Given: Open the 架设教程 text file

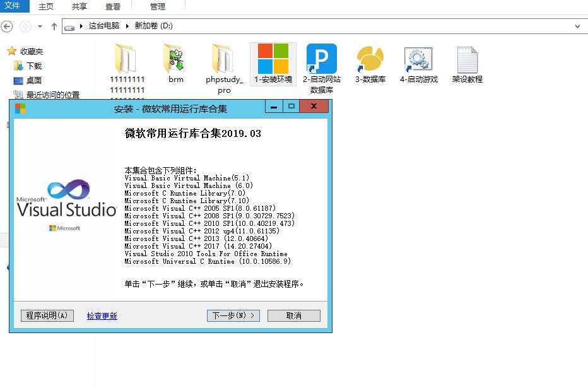Looking at the screenshot, I should click(x=467, y=59).
